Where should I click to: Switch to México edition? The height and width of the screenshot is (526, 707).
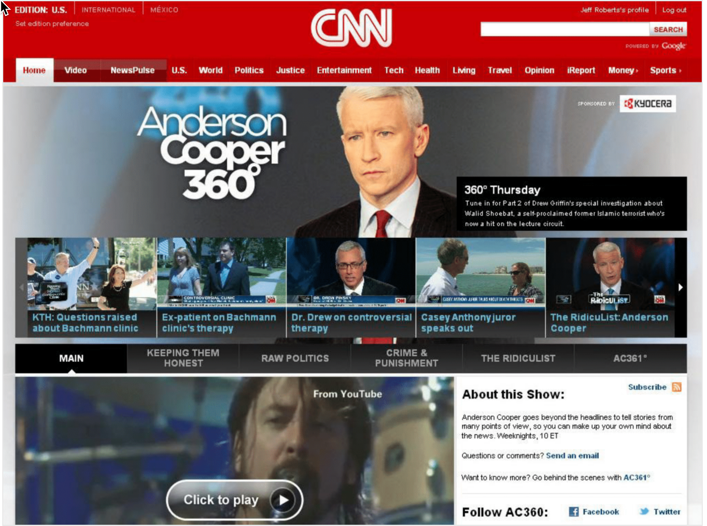point(164,10)
